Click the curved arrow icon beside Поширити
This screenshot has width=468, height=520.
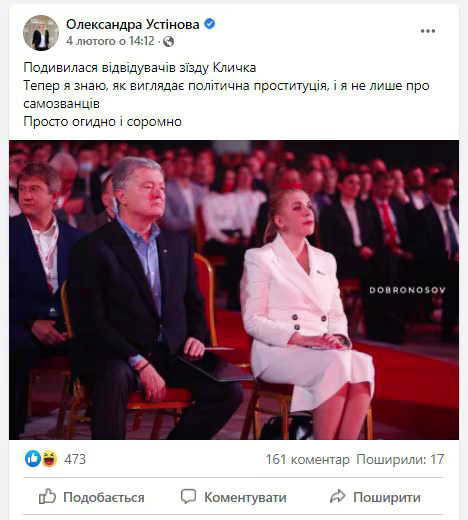point(337,497)
